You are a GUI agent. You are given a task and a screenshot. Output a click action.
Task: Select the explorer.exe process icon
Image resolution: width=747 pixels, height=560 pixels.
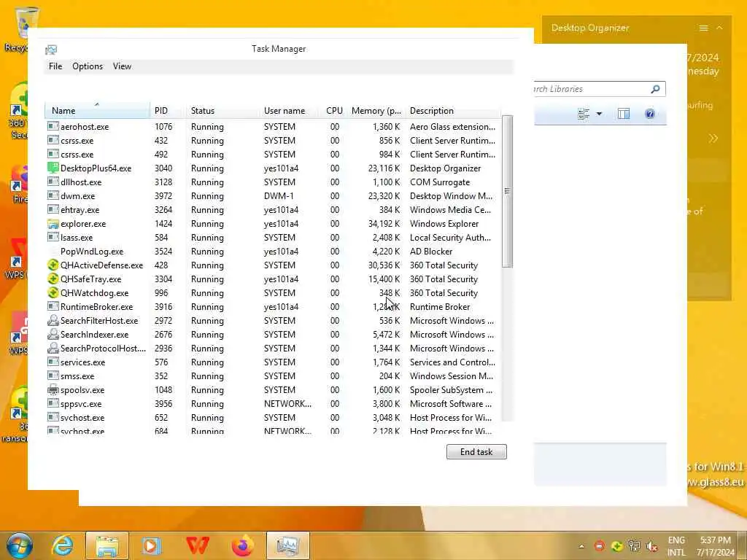click(x=53, y=223)
